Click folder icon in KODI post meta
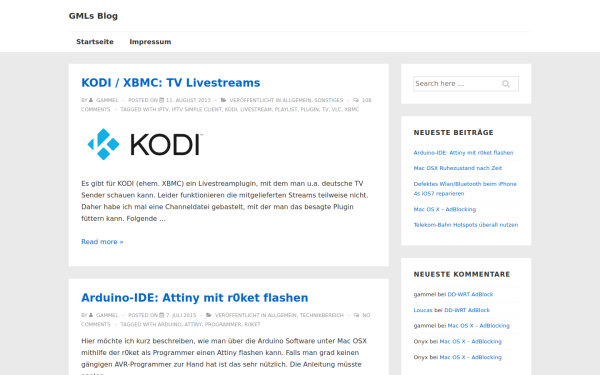Screen dimensions: 600x375 coord(223,100)
